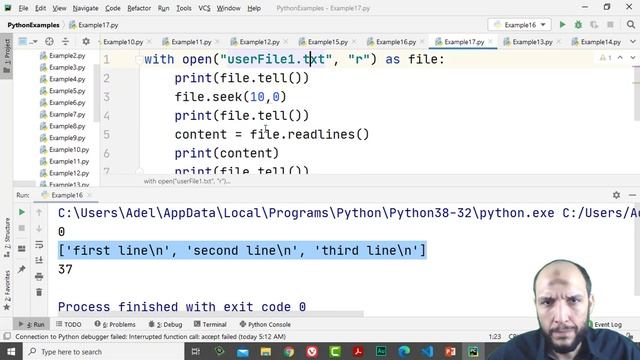The width and height of the screenshot is (640, 360).
Task: Select Example2.py in project tree
Action: (x=62, y=56)
